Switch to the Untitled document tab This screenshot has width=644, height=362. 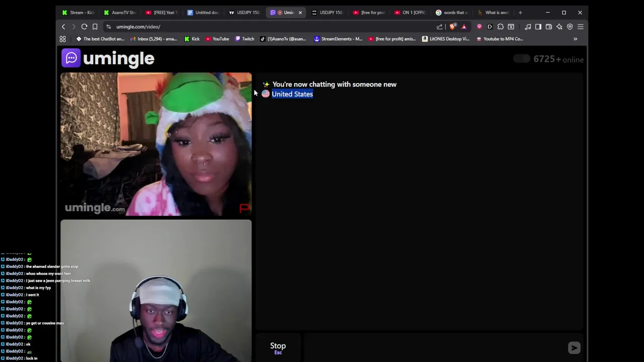(x=203, y=13)
